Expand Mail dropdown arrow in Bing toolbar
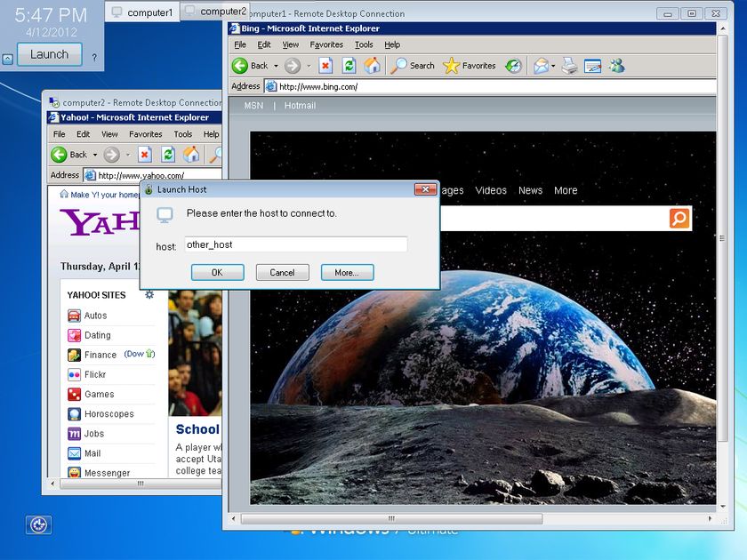This screenshot has width=747, height=560. coord(552,66)
